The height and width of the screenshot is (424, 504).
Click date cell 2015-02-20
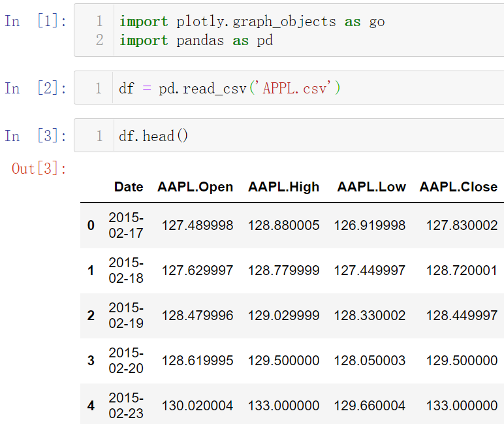coord(126,361)
